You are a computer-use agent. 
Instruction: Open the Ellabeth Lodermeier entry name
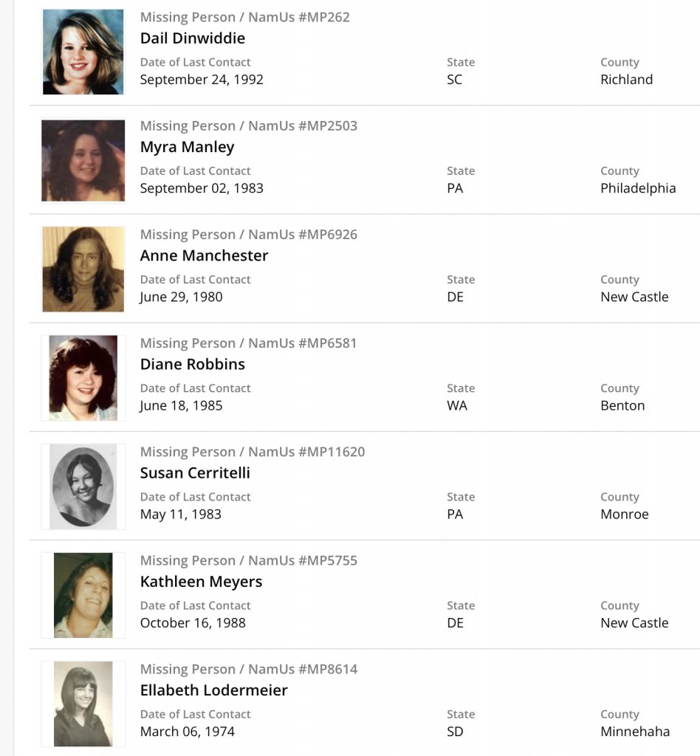point(213,690)
